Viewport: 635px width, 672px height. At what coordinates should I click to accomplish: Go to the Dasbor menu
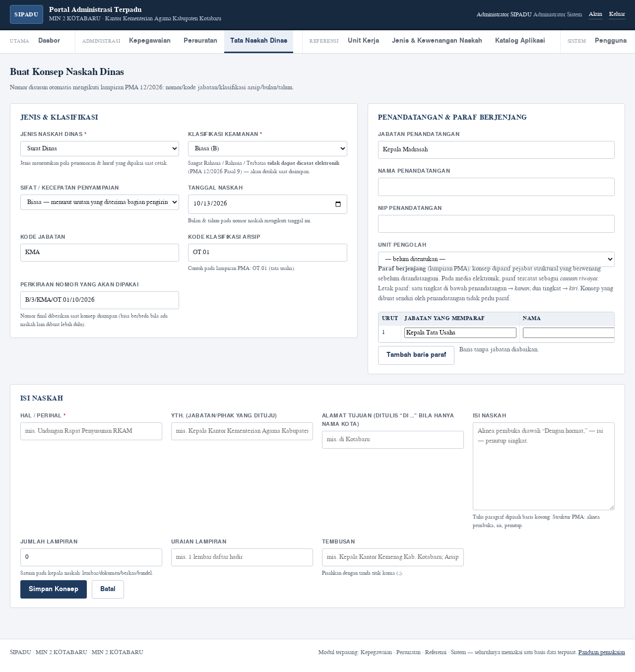49,41
